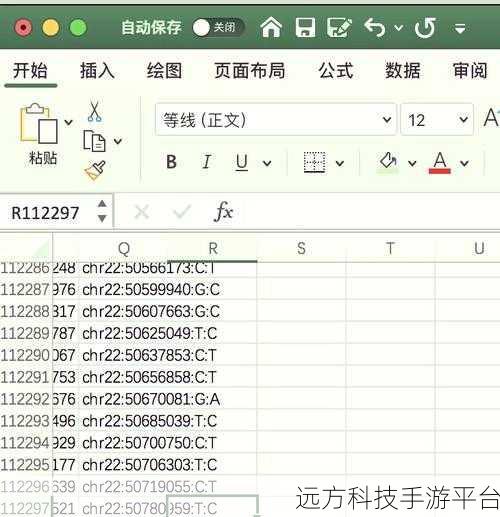
Task: Select column R header
Action: 213,248
